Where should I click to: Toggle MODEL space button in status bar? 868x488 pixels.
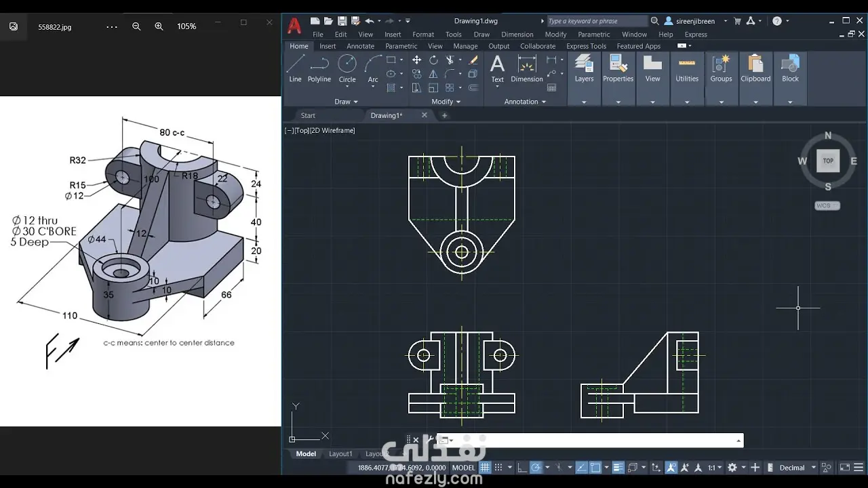pos(464,468)
